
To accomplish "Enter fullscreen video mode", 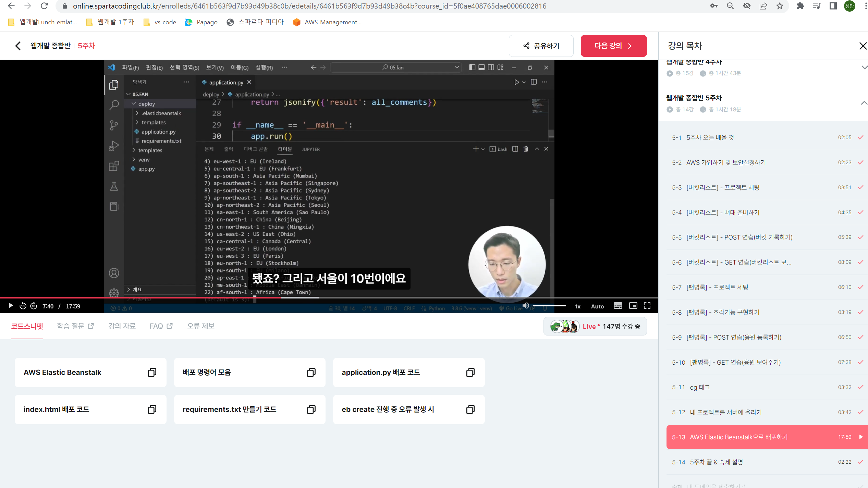I will (647, 306).
